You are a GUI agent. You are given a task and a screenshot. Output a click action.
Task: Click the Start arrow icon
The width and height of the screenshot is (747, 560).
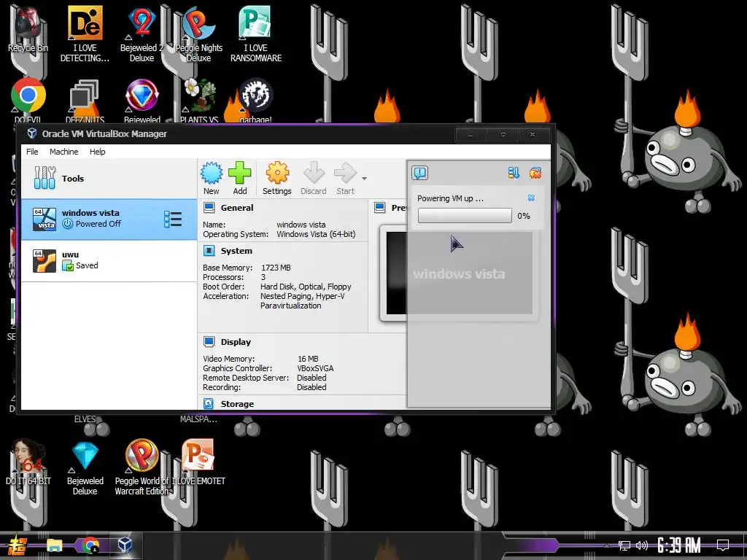(x=345, y=178)
